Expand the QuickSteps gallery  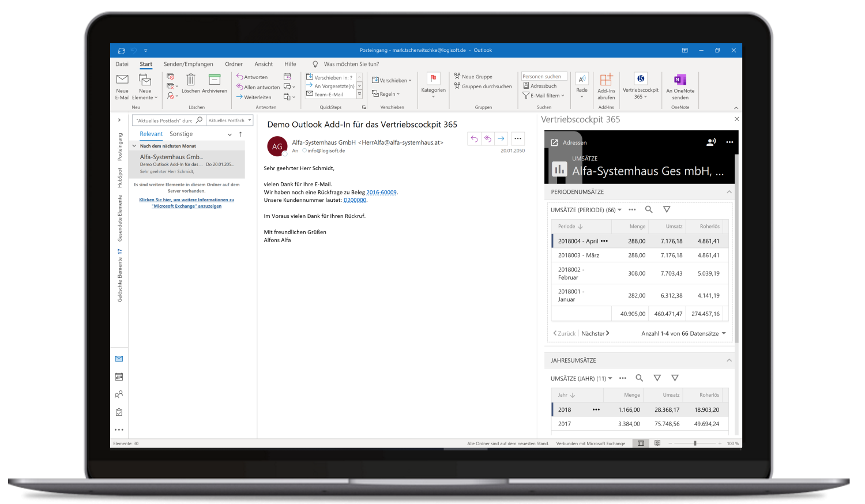coord(359,94)
